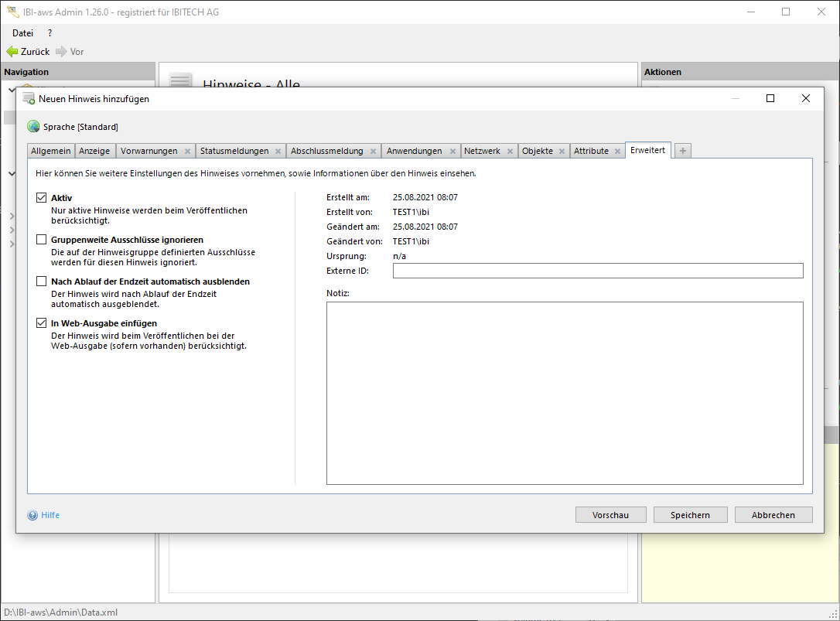Open the Datei menu

tap(22, 33)
